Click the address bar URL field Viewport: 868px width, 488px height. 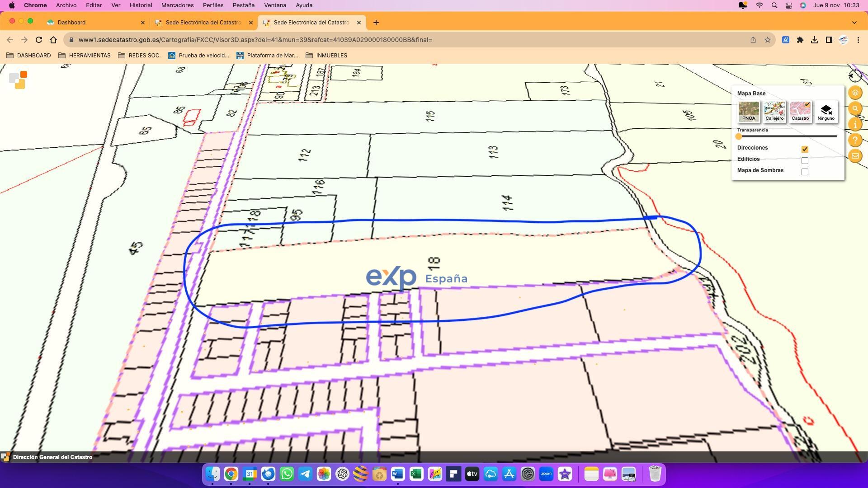(x=407, y=40)
